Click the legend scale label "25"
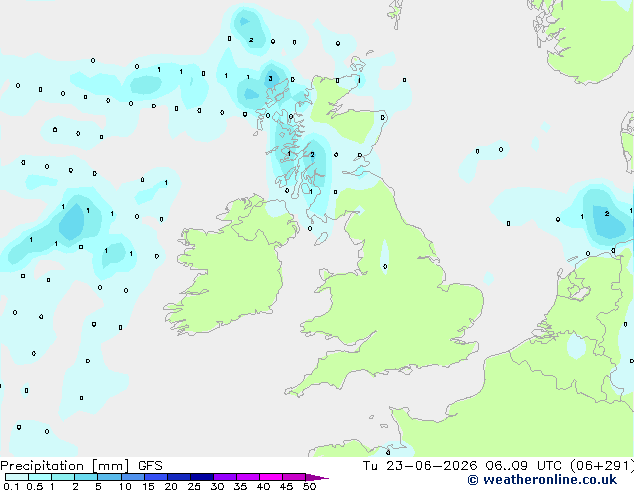 [x=194, y=486]
